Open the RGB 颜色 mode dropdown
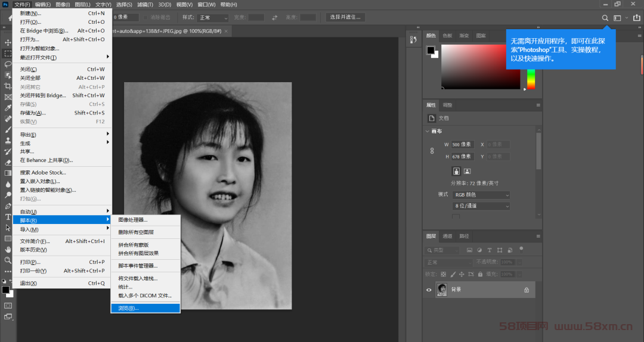Screen dimensions: 644x342 pos(481,195)
